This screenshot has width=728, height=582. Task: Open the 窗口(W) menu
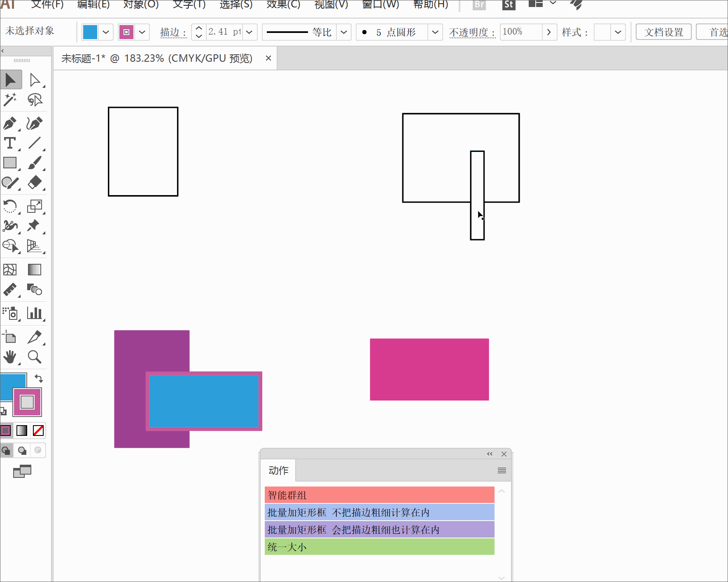[x=380, y=4]
